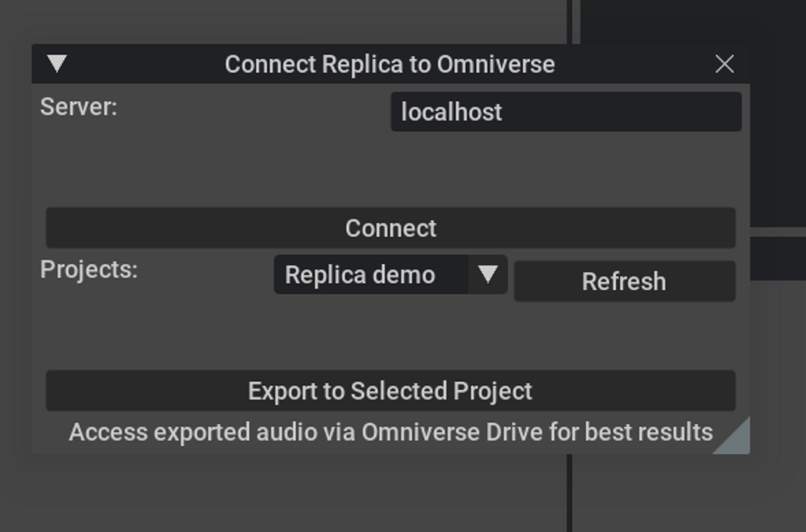Viewport: 806px width, 532px height.
Task: Click the Server: label
Action: coord(79,107)
